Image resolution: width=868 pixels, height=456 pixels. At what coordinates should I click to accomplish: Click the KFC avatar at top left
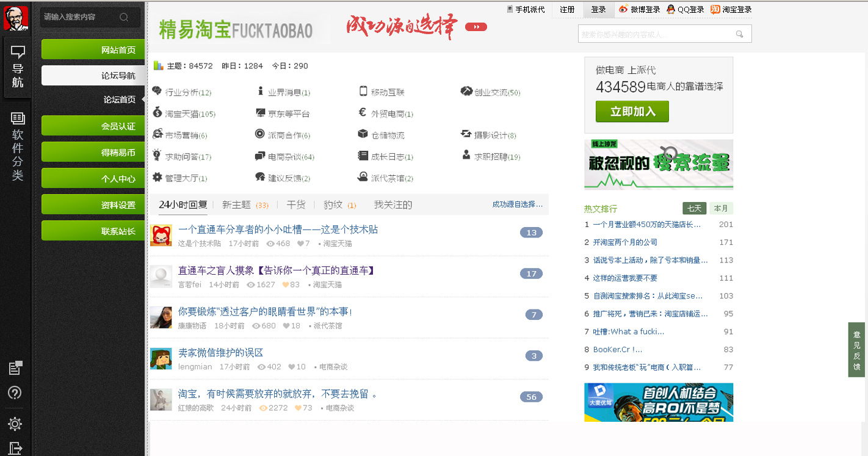point(15,17)
